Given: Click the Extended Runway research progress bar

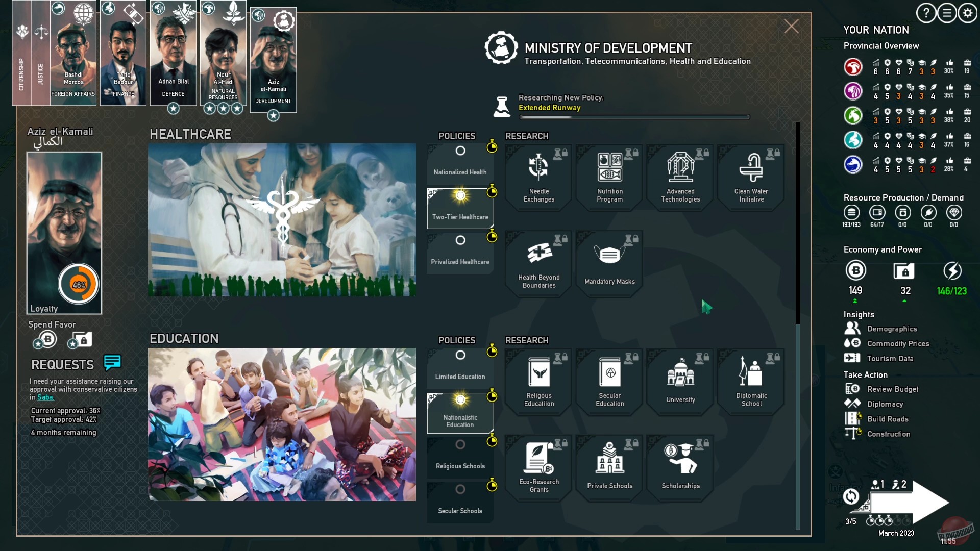Looking at the screenshot, I should pos(634,117).
